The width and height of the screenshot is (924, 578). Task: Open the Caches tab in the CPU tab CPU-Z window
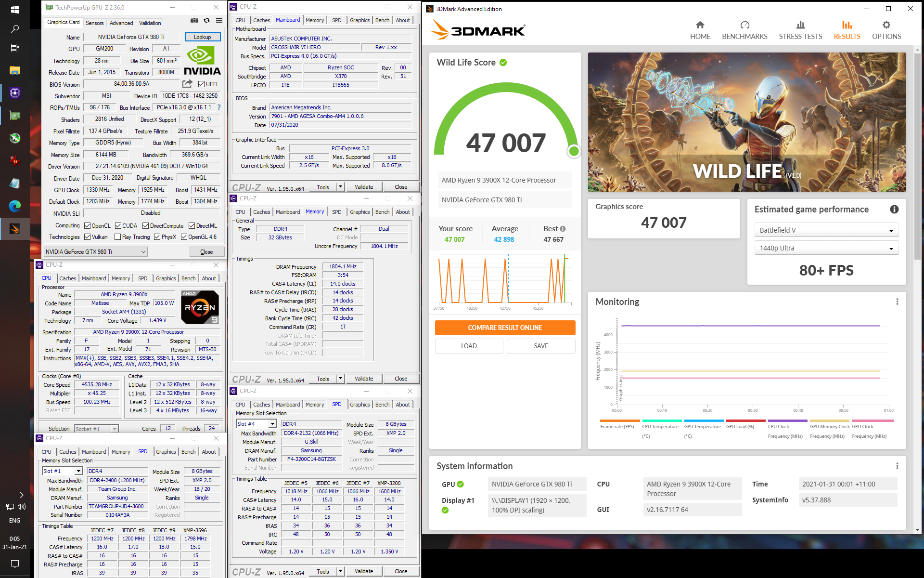[68, 278]
